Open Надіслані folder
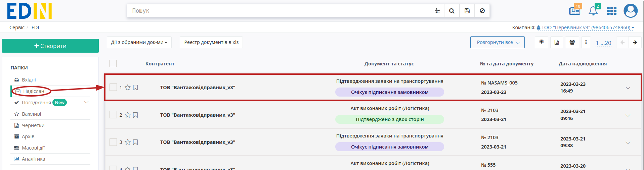The image size is (644, 170). point(34,91)
